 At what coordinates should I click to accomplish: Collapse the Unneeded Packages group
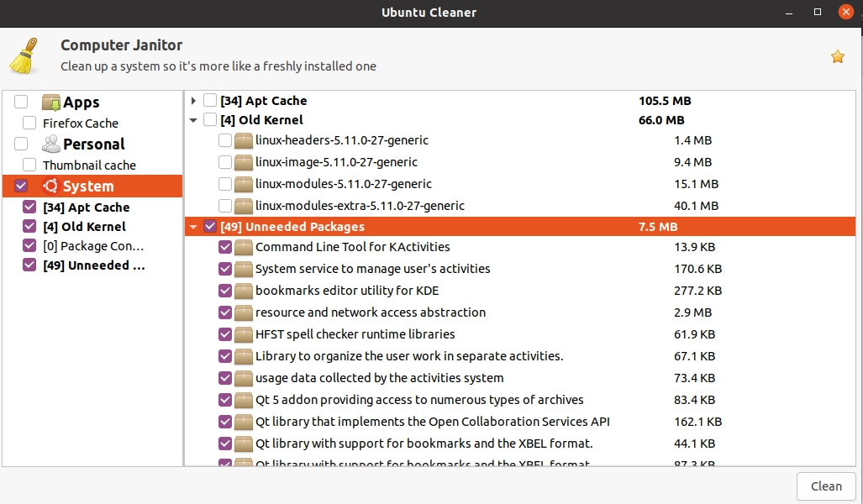click(193, 227)
